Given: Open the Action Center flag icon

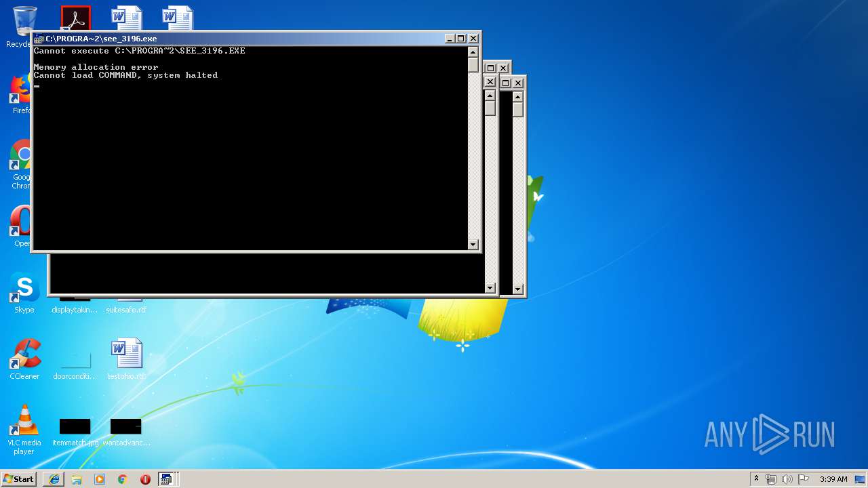Looking at the screenshot, I should pyautogui.click(x=804, y=479).
